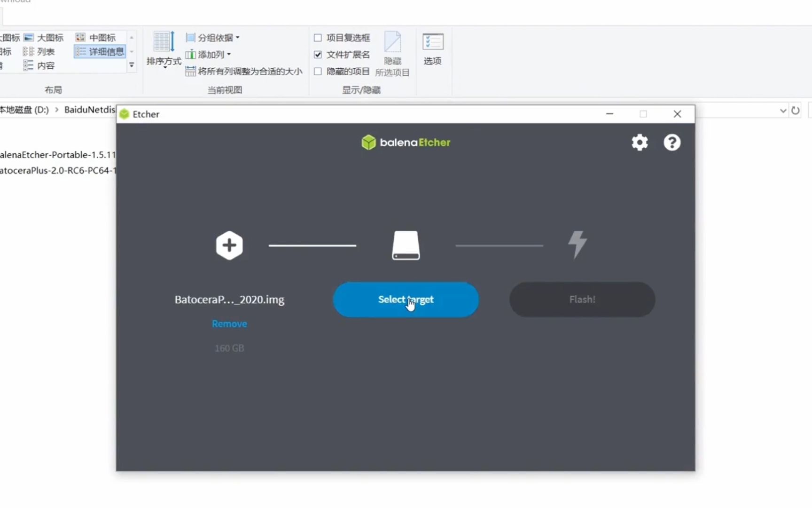
Task: Click 将所有列调整为合适的大小 in the ribbon
Action: 244,71
